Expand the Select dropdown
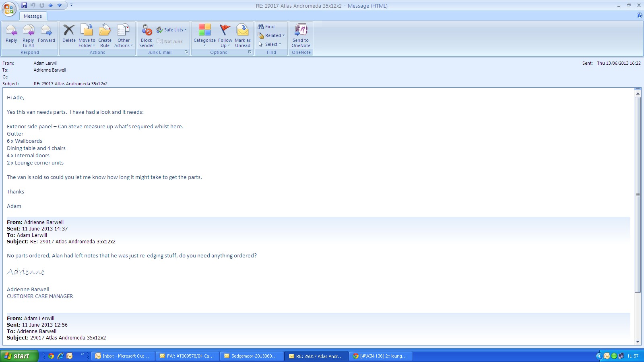Viewport: 644px width, 362px height. 270,44
